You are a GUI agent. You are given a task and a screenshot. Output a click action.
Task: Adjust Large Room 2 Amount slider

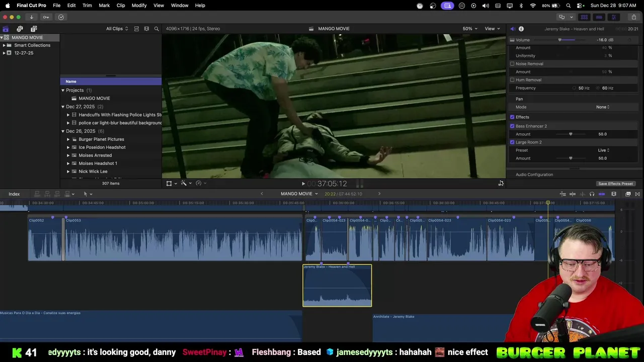(x=571, y=158)
